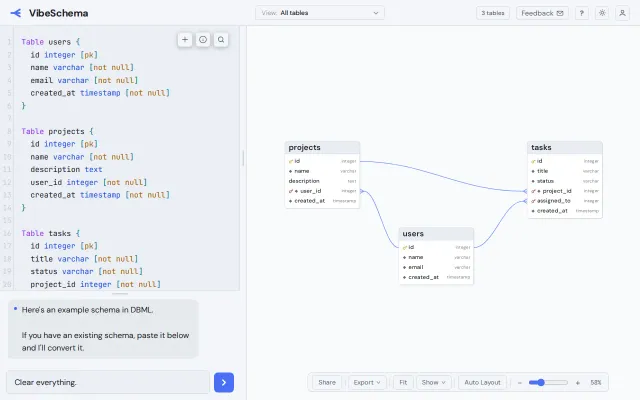The width and height of the screenshot is (640, 400).
Task: Click the VibeSchema logo icon
Action: coord(16,13)
